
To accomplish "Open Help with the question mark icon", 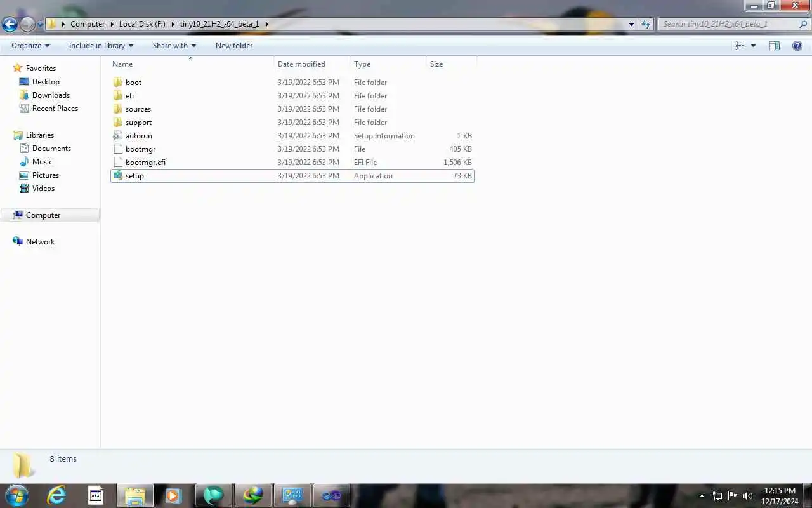I will [797, 46].
